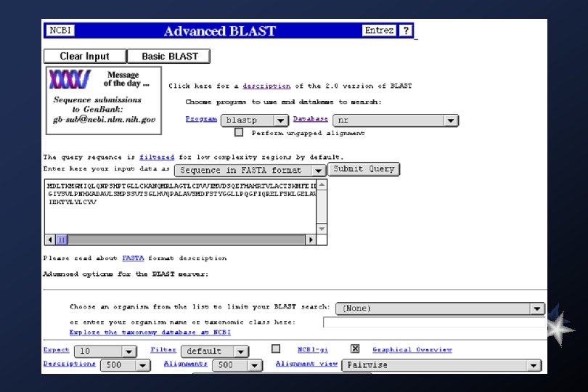Open the BLAST 2.0 description link
This screenshot has height=392, width=588.
pyautogui.click(x=266, y=86)
